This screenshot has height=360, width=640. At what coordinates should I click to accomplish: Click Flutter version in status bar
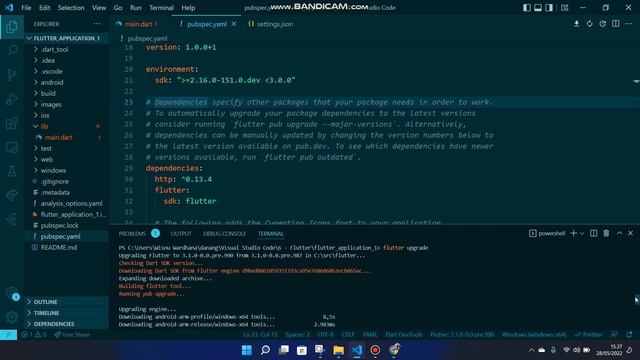(x=462, y=335)
